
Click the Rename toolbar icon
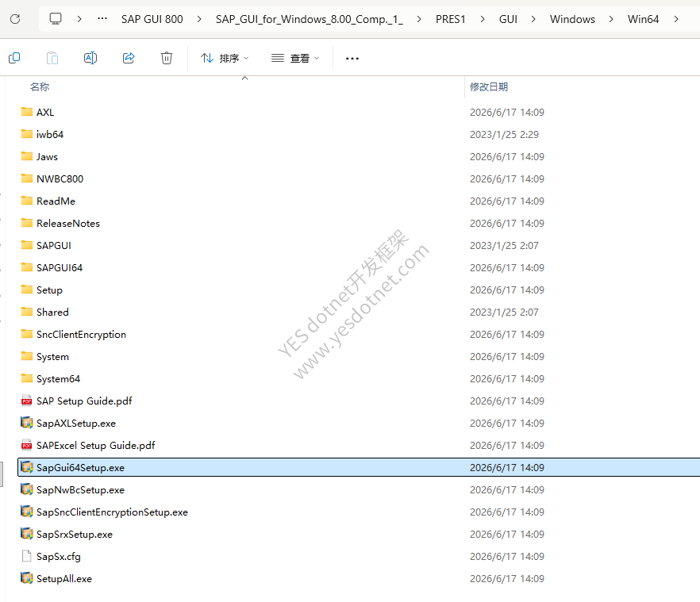(90, 58)
